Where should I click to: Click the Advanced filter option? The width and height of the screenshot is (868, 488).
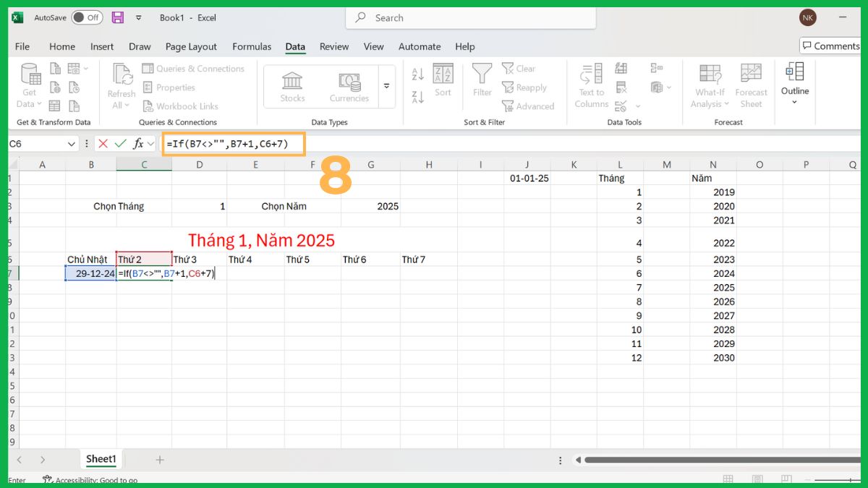[529, 106]
